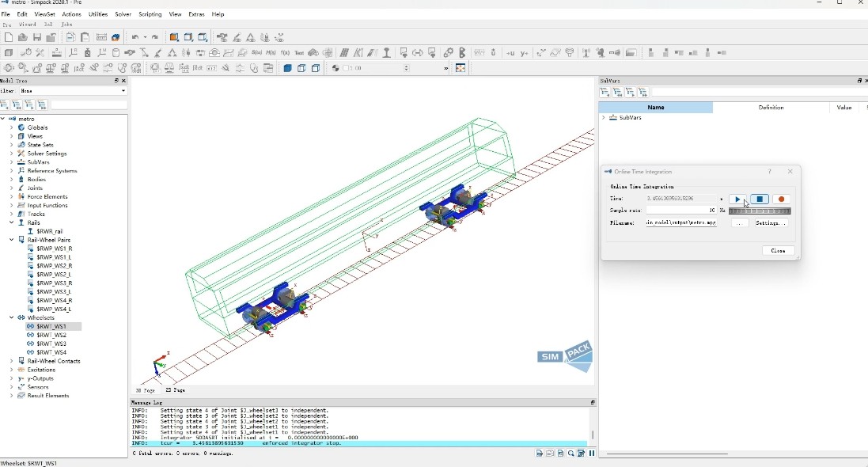
Task: Click the Filename input field
Action: coord(681,222)
